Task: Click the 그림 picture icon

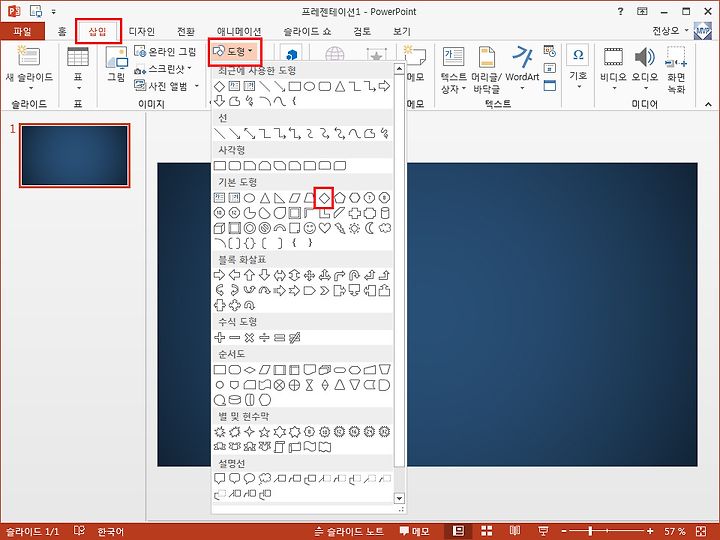Action: pos(116,64)
